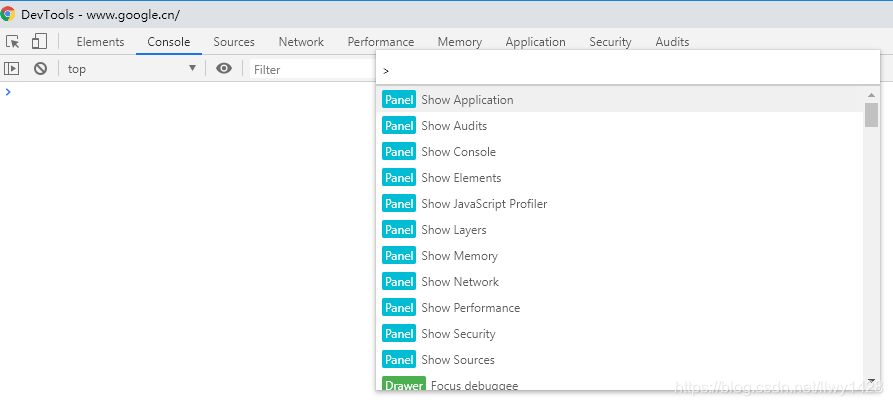This screenshot has height=406, width=893.
Task: Show the console sidebar icon
Action: [11, 69]
